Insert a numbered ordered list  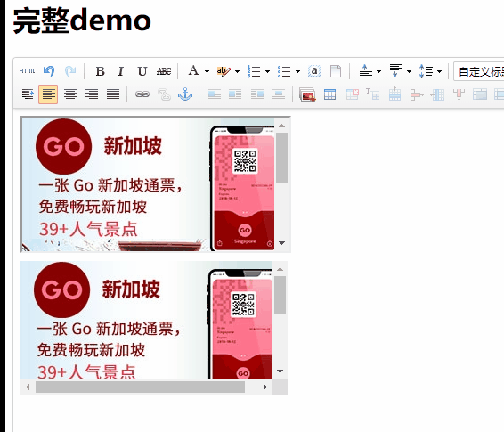[254, 71]
